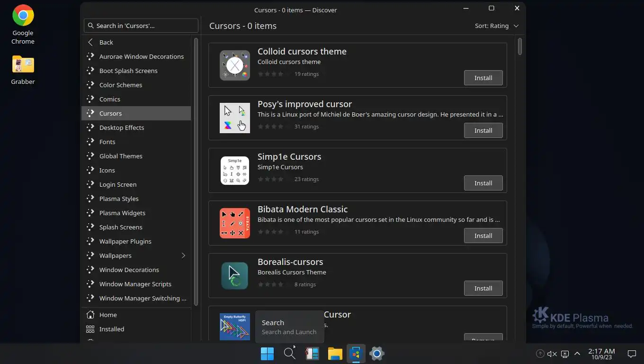
Task: Open the Sort: Rating dropdown
Action: [497, 26]
